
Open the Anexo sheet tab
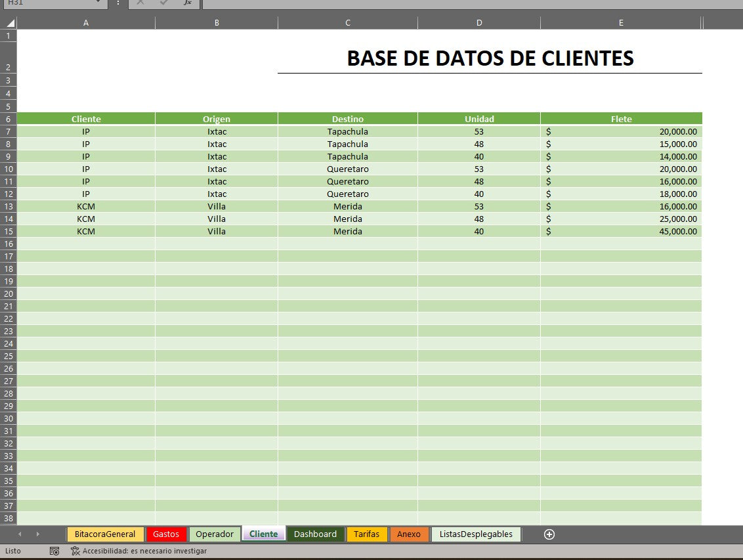(409, 534)
